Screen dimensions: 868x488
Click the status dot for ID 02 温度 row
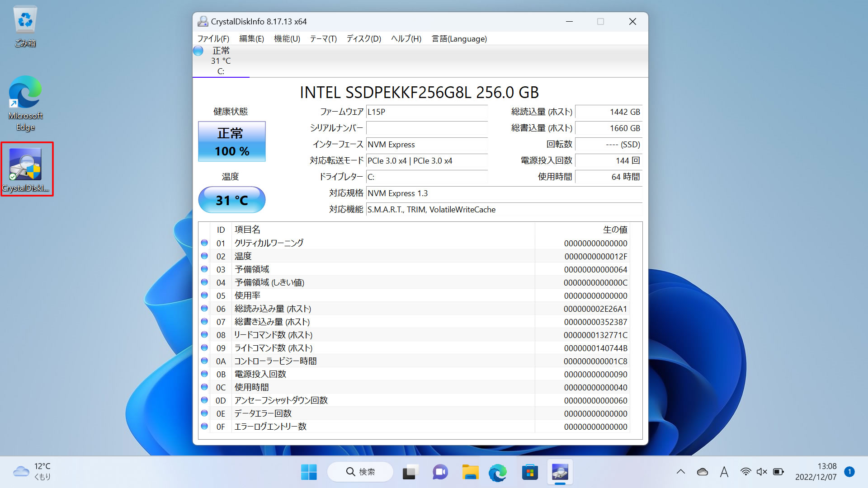(x=204, y=256)
